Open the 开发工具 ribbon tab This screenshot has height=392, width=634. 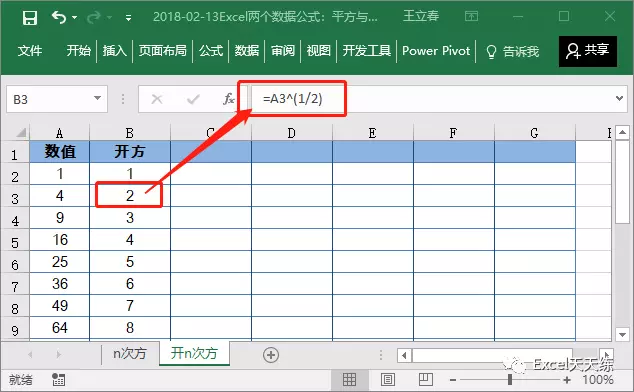(367, 51)
